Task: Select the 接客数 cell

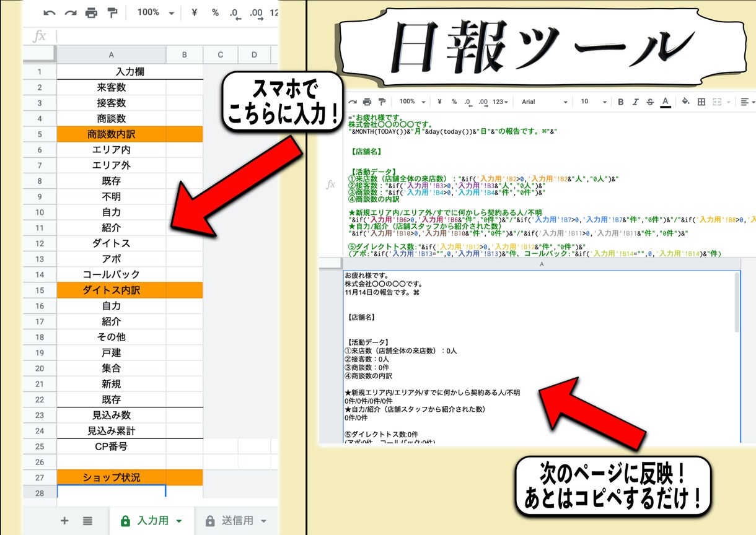Action: [112, 103]
